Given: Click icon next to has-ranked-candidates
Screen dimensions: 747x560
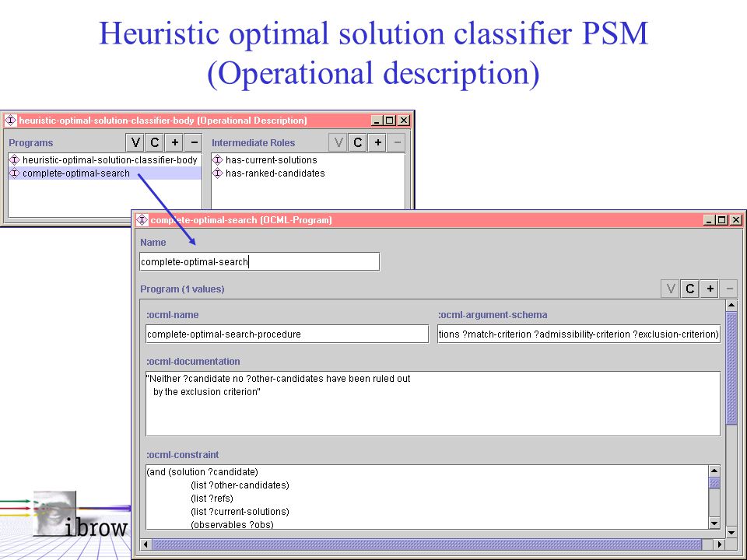Looking at the screenshot, I should (x=218, y=173).
